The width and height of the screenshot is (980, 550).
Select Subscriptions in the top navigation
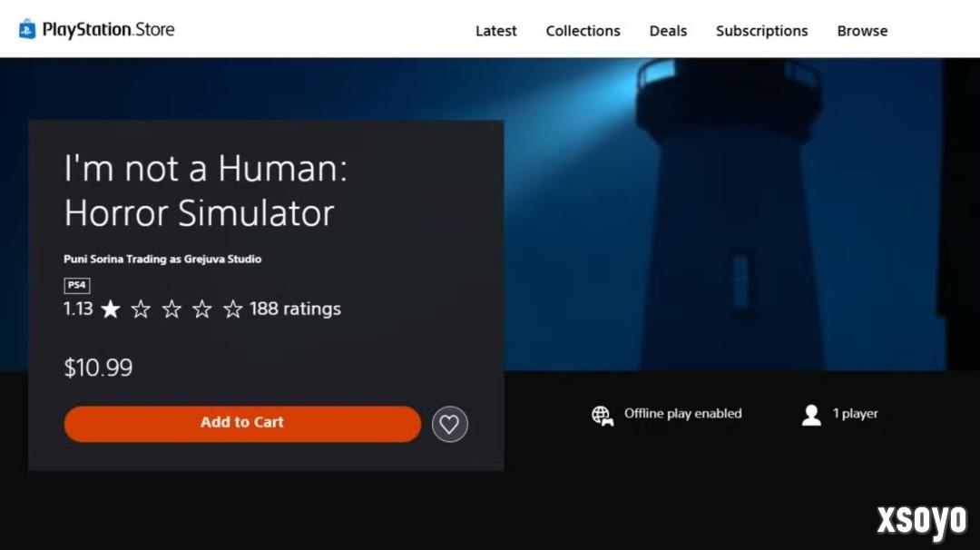(x=761, y=31)
